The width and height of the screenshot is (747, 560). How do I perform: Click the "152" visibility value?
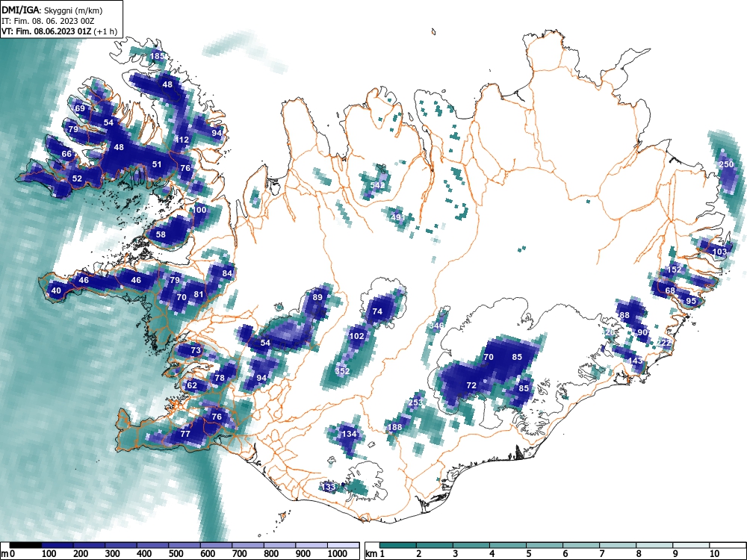coord(674,270)
